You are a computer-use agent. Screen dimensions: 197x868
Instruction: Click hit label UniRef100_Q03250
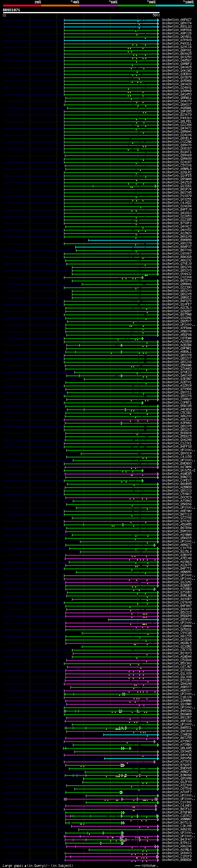[x=176, y=57]
